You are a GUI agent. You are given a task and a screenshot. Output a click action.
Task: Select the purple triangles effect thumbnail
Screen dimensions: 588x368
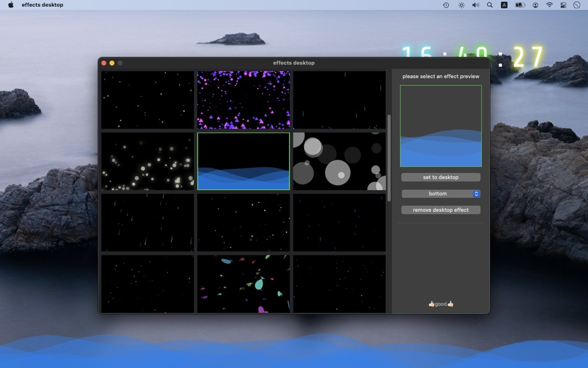tap(243, 99)
